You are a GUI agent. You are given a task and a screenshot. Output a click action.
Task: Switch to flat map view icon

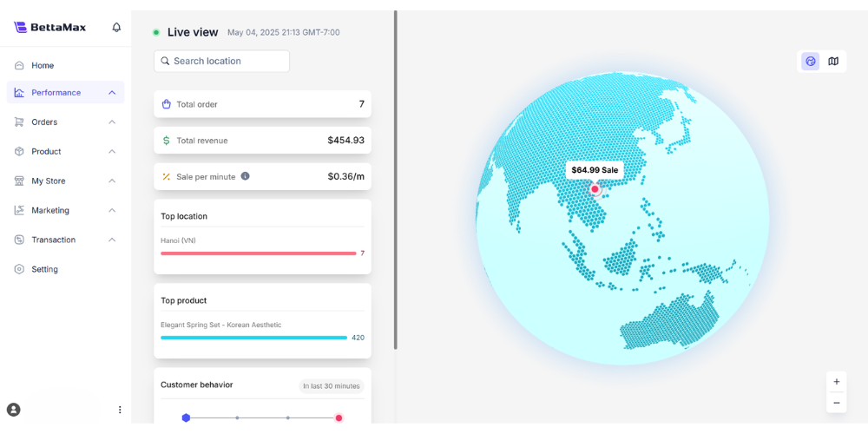click(833, 62)
